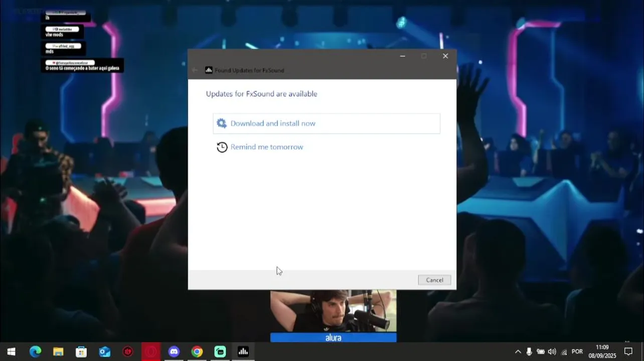Show hidden system tray icons
This screenshot has height=361, width=644.
click(x=518, y=352)
